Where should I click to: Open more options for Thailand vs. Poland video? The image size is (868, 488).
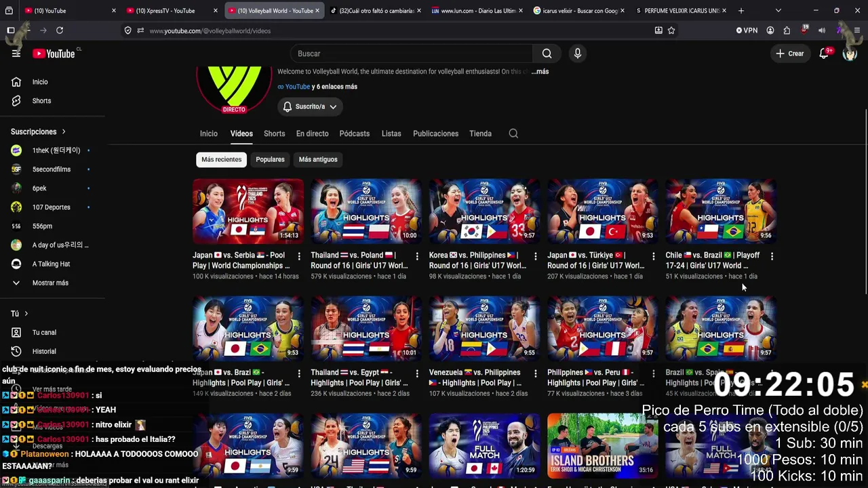click(x=417, y=256)
